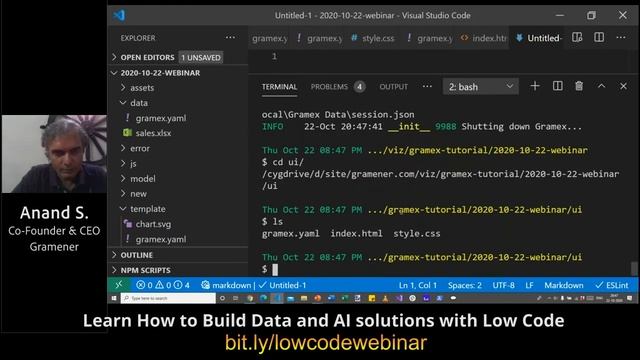Go to line via Ln 1, Col 1
This screenshot has width=640, height=360.
tap(418, 285)
